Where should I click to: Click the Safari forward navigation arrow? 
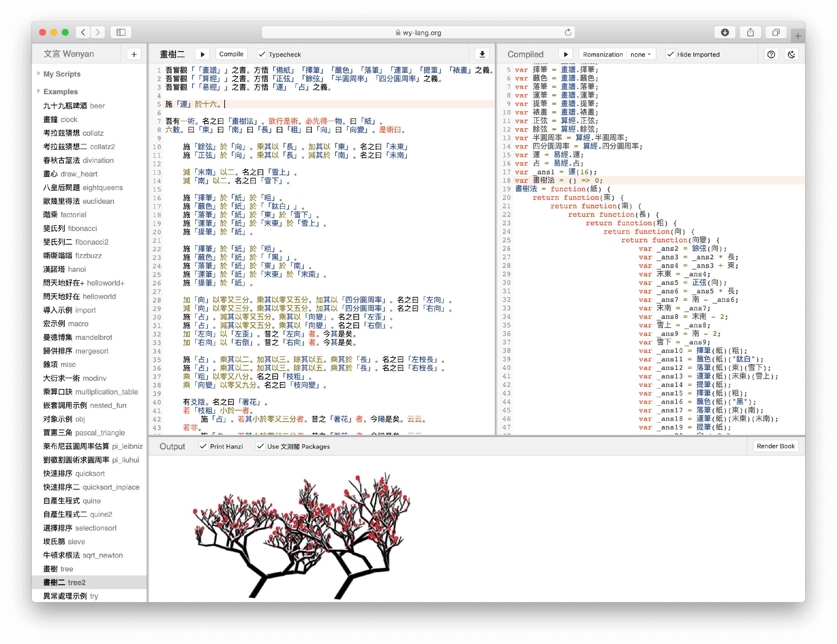pos(98,33)
